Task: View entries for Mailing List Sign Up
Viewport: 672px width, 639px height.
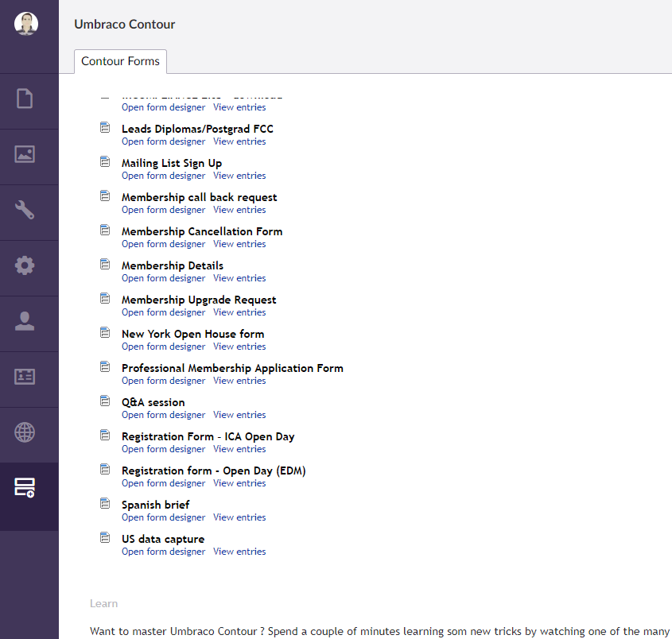Action: 239,176
